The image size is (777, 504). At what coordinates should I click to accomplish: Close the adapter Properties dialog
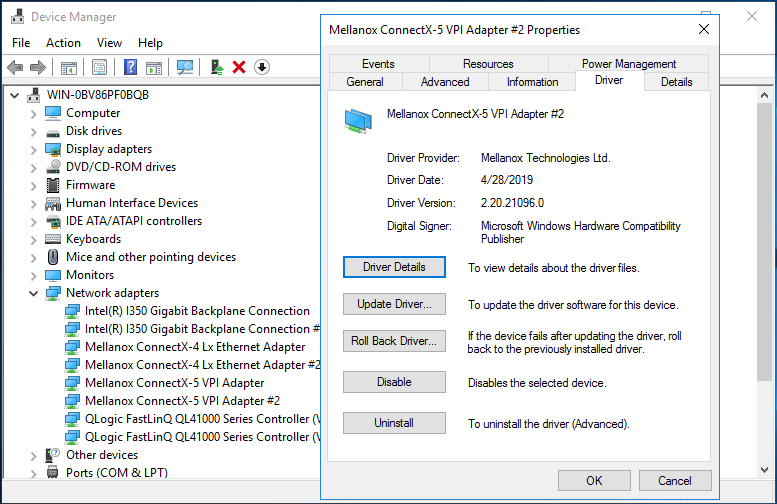(x=704, y=30)
